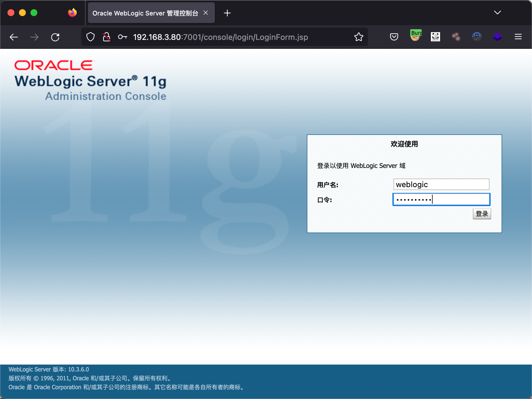Image resolution: width=532 pixels, height=399 pixels.
Task: Bookmark this page with the star
Action: click(358, 37)
